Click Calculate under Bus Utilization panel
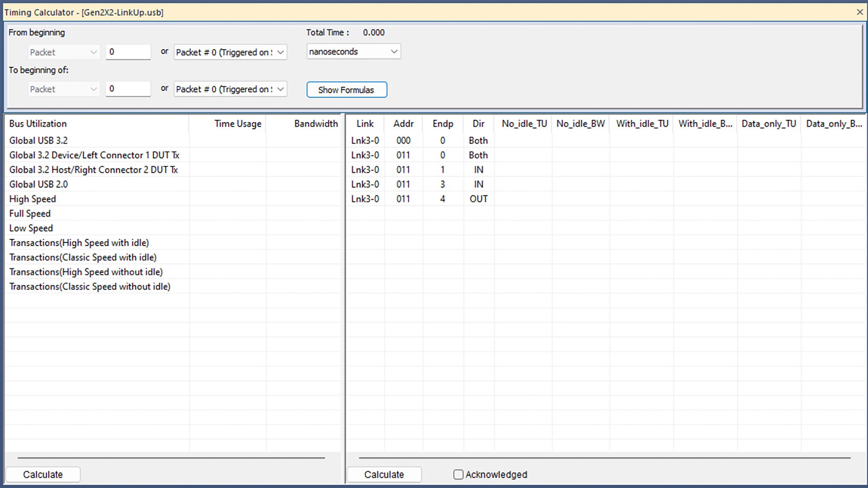This screenshot has width=868, height=488. (43, 474)
